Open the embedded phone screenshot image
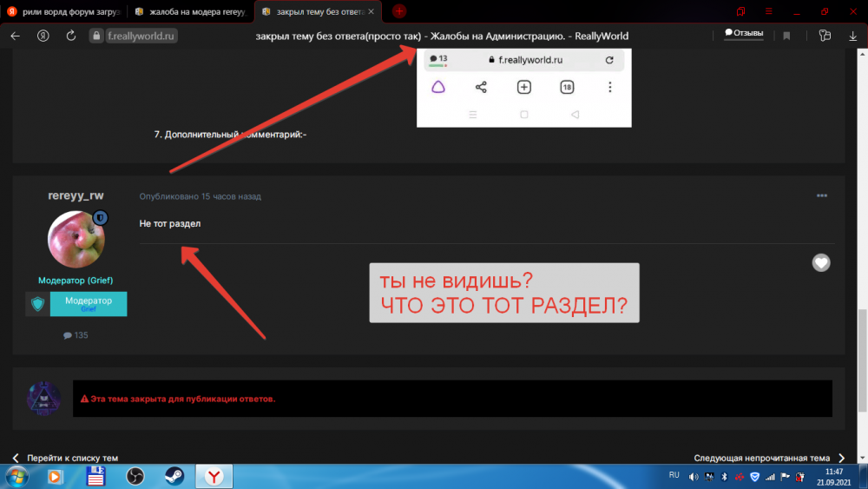 [x=523, y=88]
